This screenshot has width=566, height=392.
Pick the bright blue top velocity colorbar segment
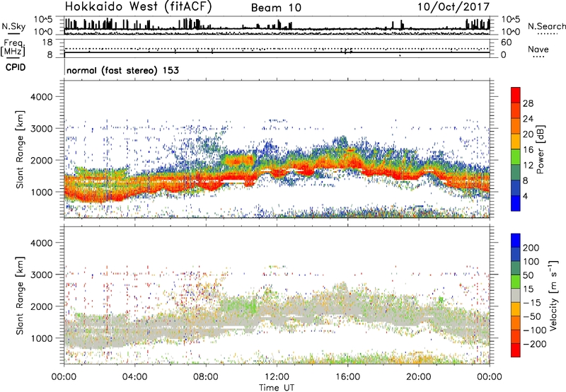516,241
